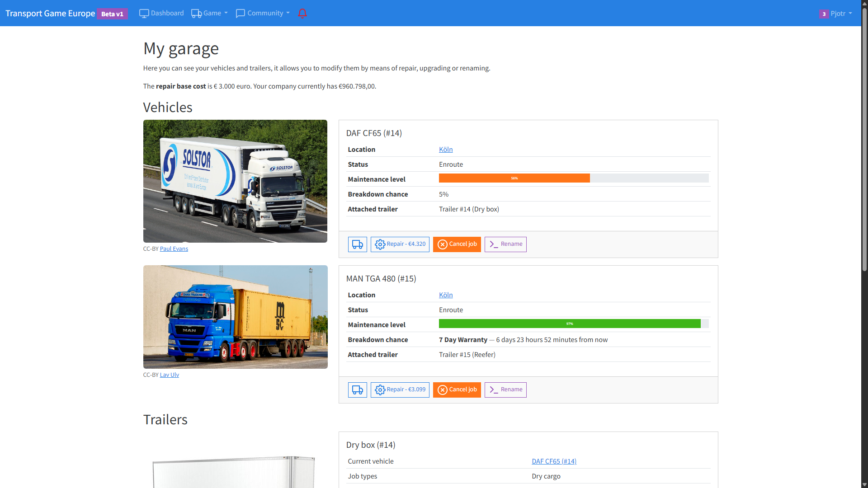This screenshot has width=868, height=488.
Task: Click the MAN TGA 480 green maintenance bar
Action: (x=570, y=324)
